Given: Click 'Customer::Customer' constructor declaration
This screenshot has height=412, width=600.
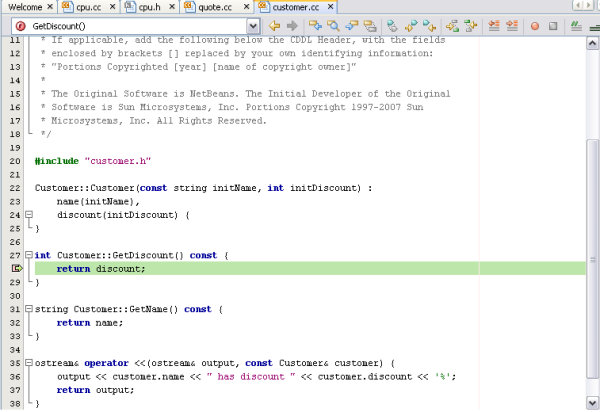Looking at the screenshot, I should click(x=85, y=188).
